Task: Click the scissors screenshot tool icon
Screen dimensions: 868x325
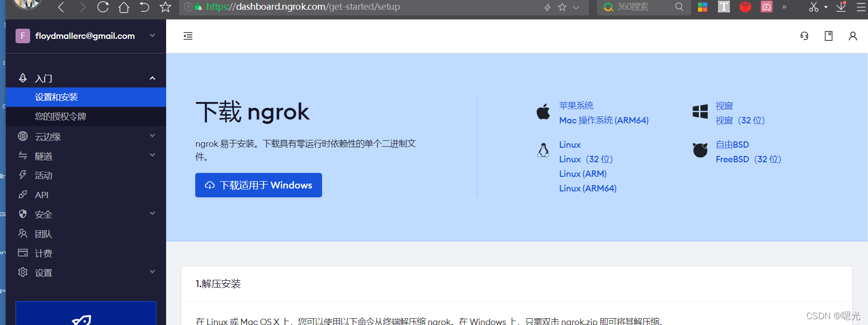Action: coord(814,7)
